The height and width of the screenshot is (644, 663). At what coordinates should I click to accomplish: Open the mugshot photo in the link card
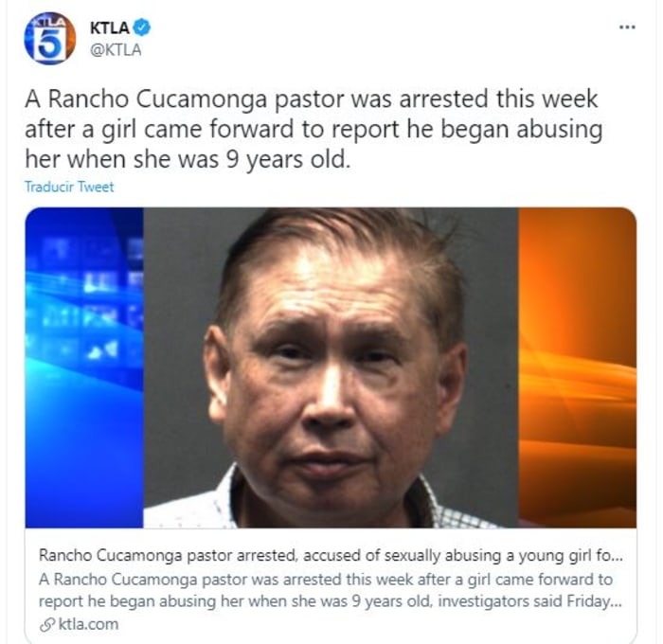[331, 367]
